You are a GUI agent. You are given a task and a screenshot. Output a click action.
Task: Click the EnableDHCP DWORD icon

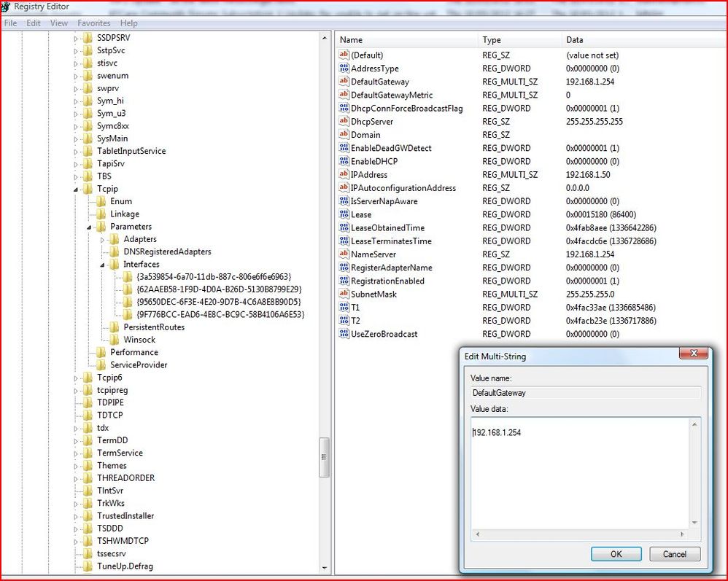tap(344, 162)
